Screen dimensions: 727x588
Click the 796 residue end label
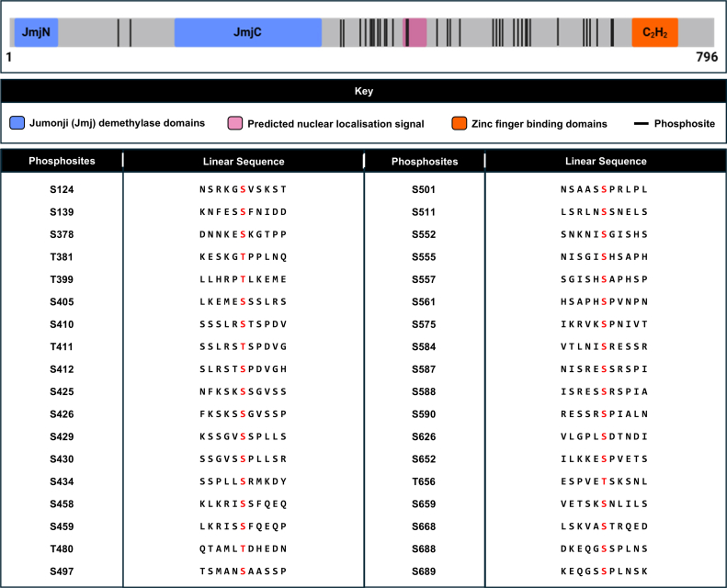pos(707,57)
